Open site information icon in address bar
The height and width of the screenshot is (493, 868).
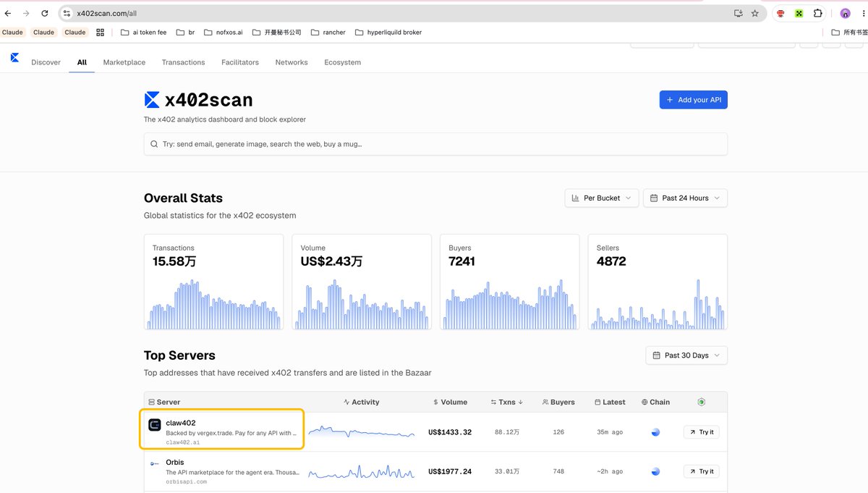(x=67, y=13)
